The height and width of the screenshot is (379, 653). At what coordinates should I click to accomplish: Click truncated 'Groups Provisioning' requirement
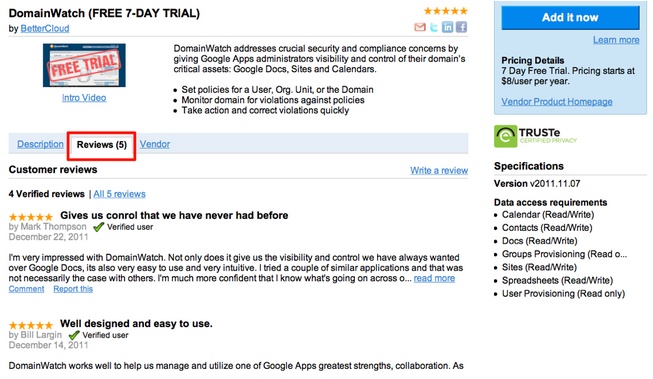[x=564, y=254]
